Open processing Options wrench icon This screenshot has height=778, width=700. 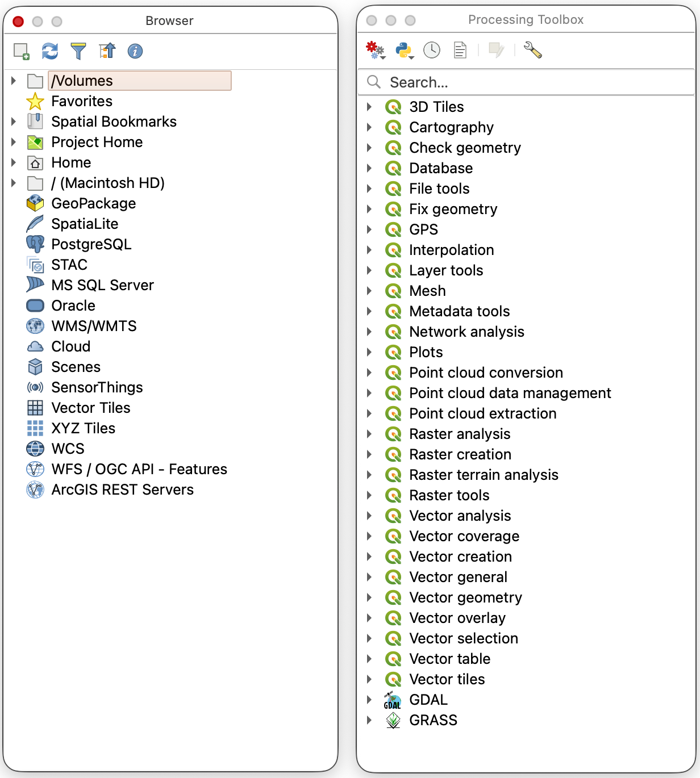click(x=532, y=51)
